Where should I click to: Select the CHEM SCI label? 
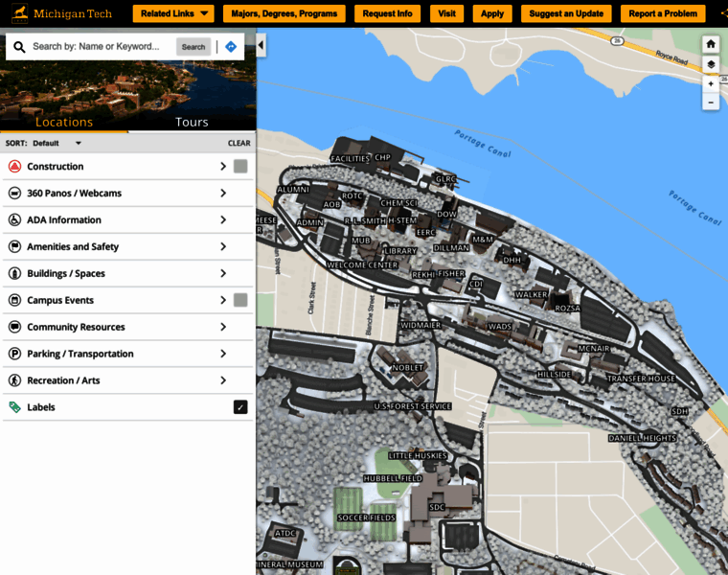(398, 203)
